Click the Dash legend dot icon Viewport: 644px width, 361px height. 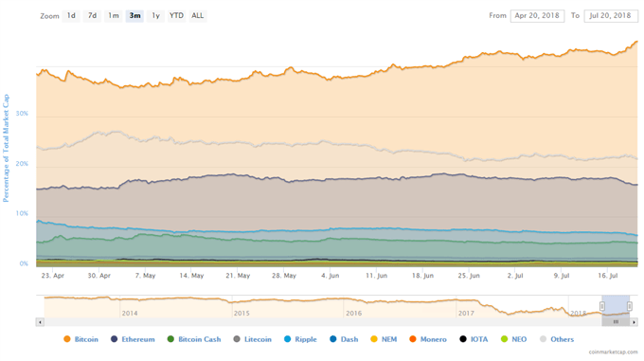[333, 339]
